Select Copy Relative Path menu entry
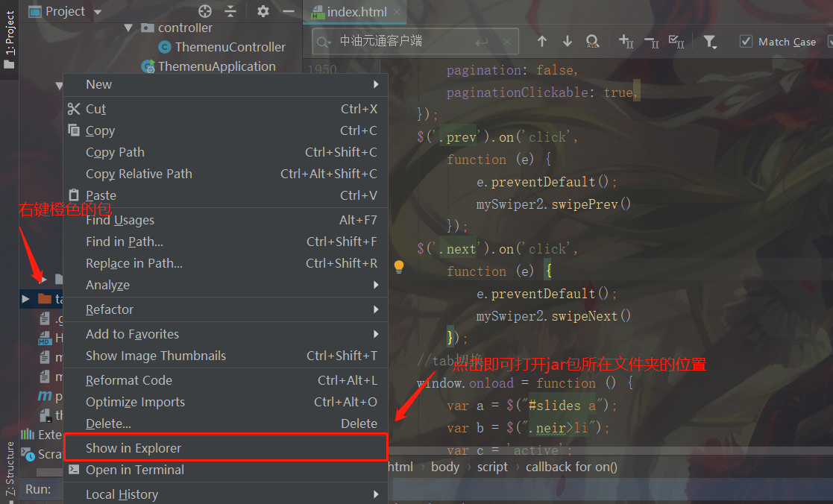 pyautogui.click(x=226, y=174)
